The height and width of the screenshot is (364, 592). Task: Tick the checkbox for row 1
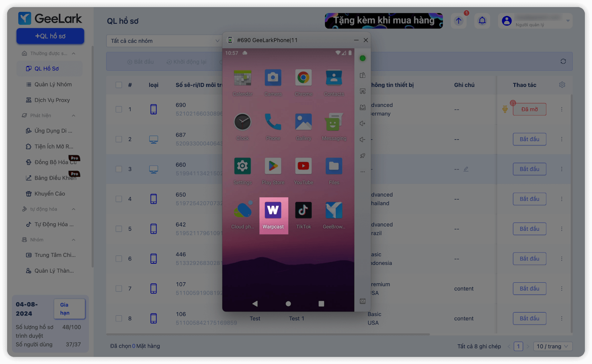[119, 109]
